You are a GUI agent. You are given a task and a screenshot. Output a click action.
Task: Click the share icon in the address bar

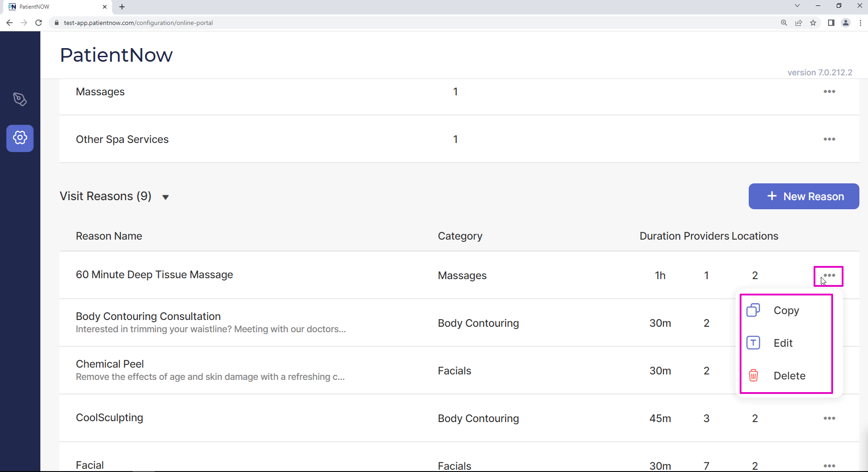point(799,23)
